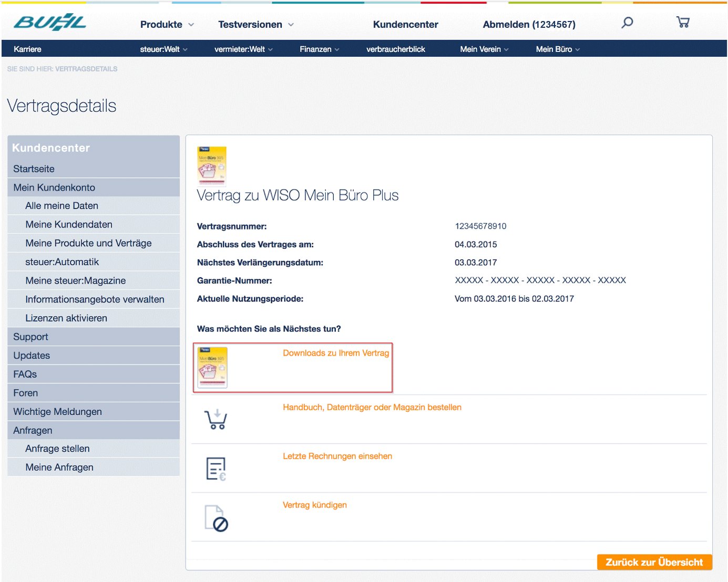Expand the Testversionen dropdown
728x582 pixels.
pyautogui.click(x=255, y=25)
